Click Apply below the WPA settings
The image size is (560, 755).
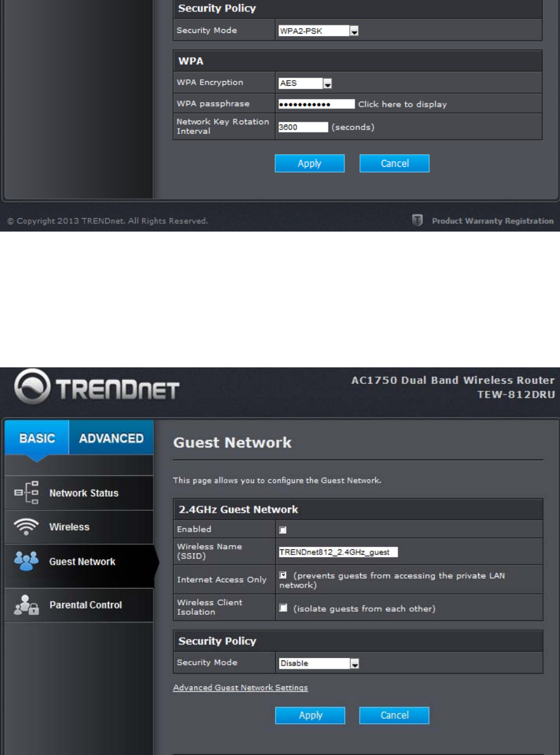tap(309, 163)
